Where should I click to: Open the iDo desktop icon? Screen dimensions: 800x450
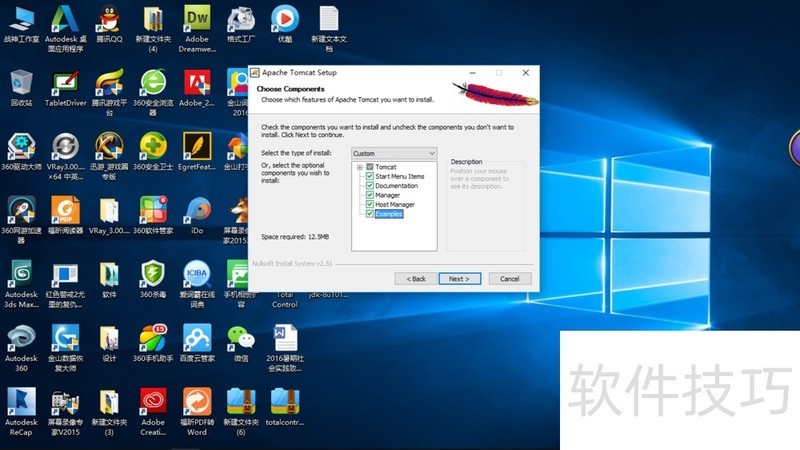tap(197, 212)
